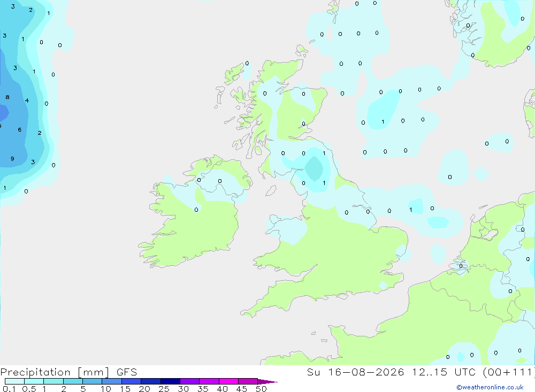Click the legend swatch between 10 and 15
The height and width of the screenshot is (392, 535).
click(112, 381)
